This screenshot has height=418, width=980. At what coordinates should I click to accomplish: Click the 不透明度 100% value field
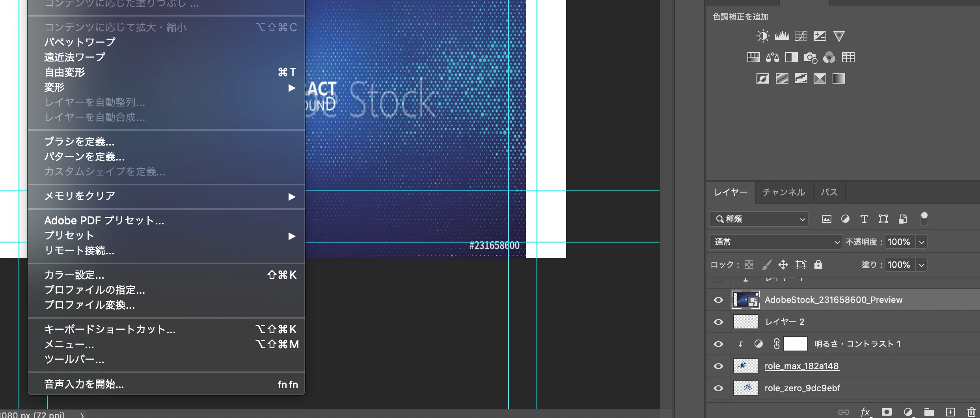click(900, 242)
